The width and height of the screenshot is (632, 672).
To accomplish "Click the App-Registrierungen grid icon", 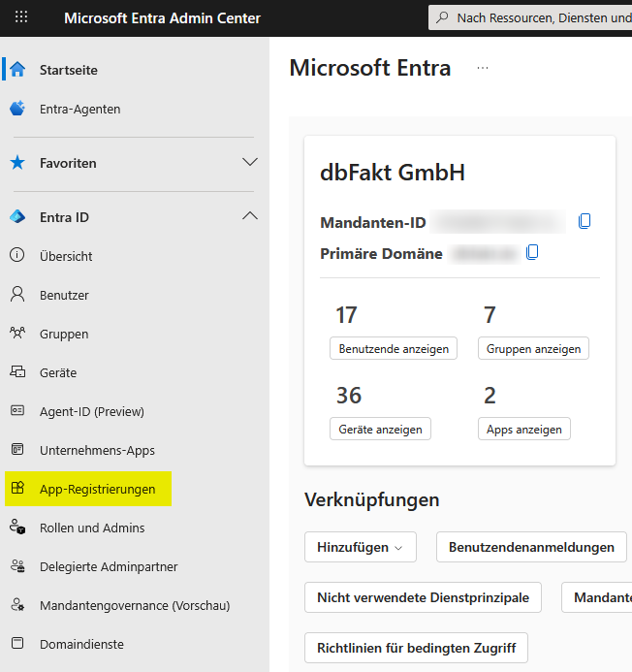I will click(x=17, y=489).
